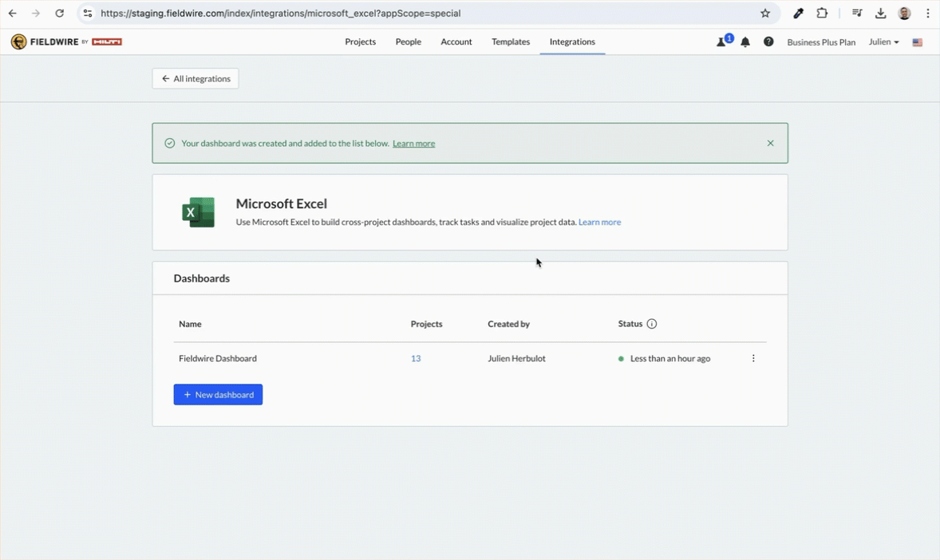Bookmark this page with the star icon
This screenshot has width=940, height=560.
click(765, 14)
